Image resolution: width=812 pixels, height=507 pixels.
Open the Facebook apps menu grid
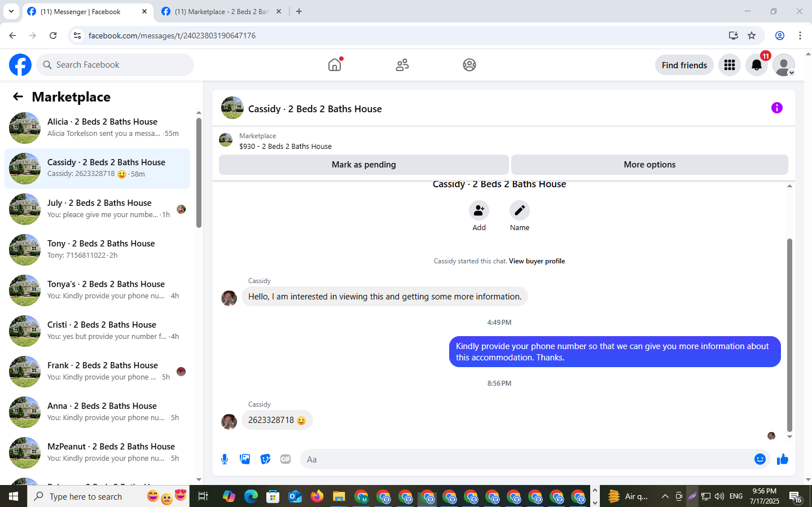pos(730,65)
